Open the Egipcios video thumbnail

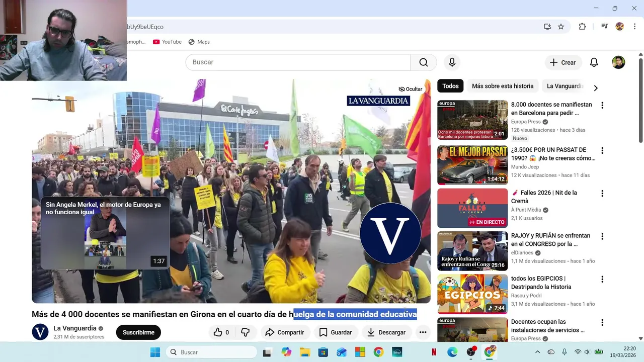tap(472, 294)
